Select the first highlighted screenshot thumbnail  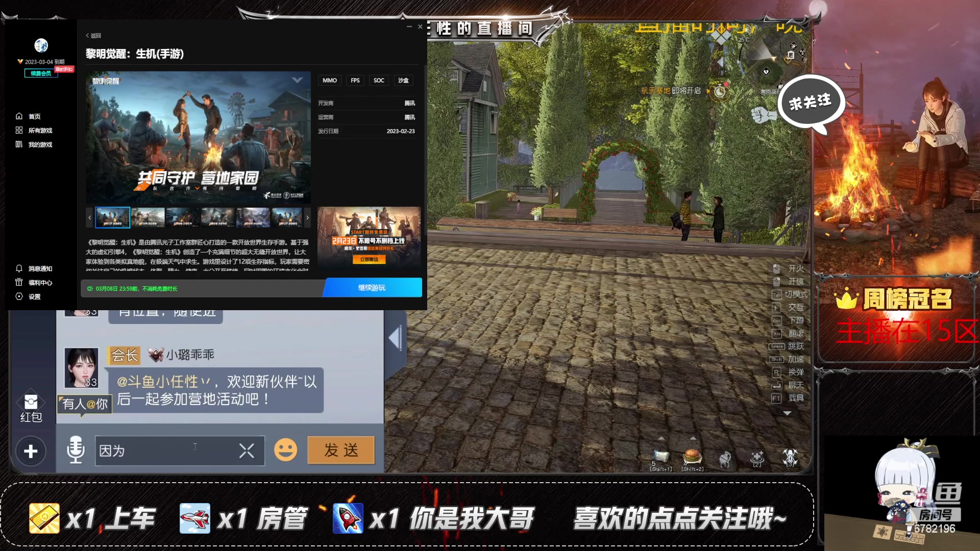pos(113,217)
